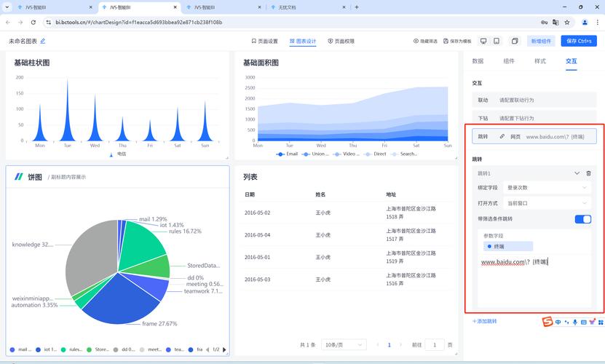Click the 保存 Ctrl+s button

579,41
